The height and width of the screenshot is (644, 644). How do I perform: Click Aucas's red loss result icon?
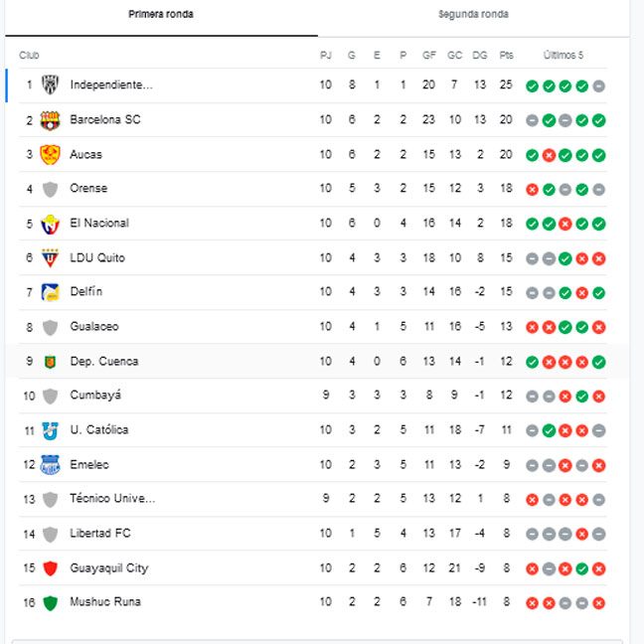549,156
